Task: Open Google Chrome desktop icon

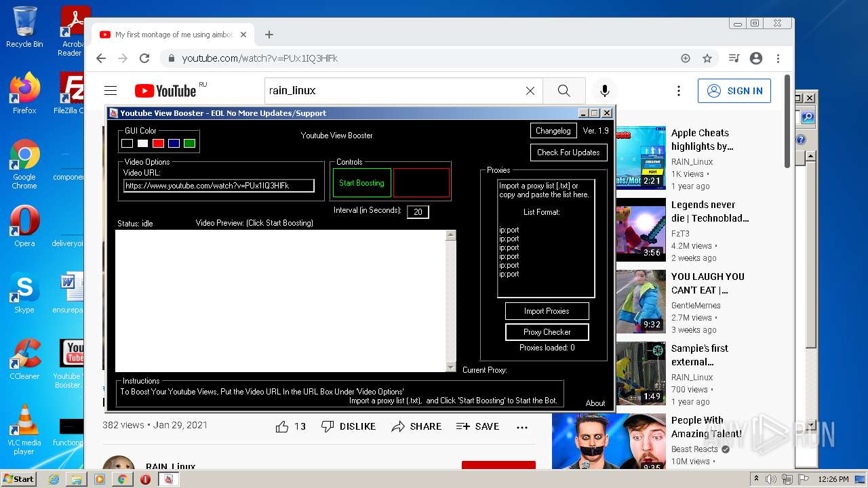Action: coord(24,165)
